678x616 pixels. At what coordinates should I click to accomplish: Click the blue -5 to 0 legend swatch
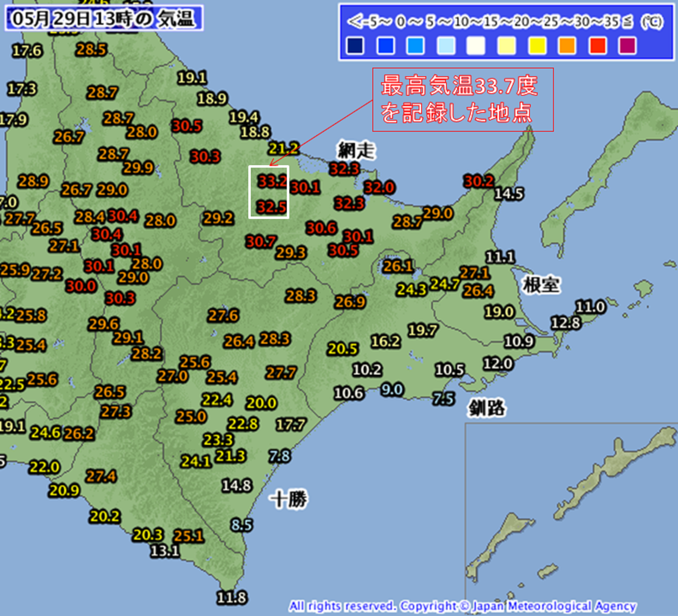386,45
